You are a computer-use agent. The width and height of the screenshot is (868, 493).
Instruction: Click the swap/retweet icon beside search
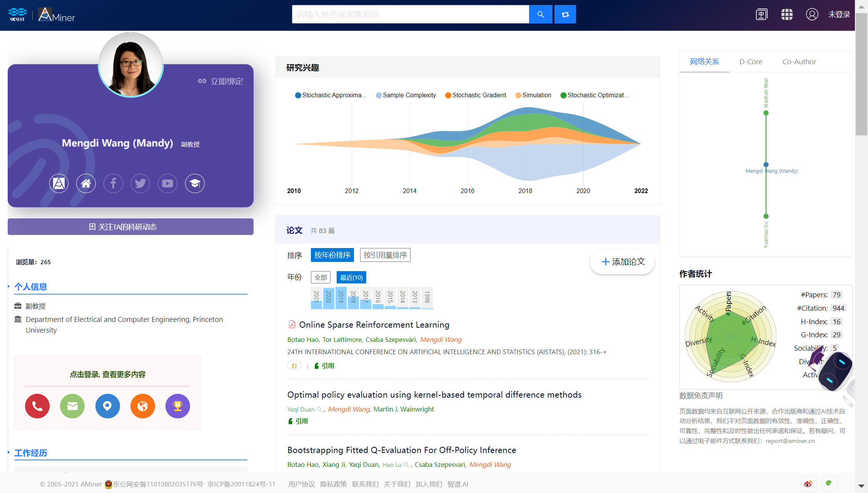click(x=565, y=14)
